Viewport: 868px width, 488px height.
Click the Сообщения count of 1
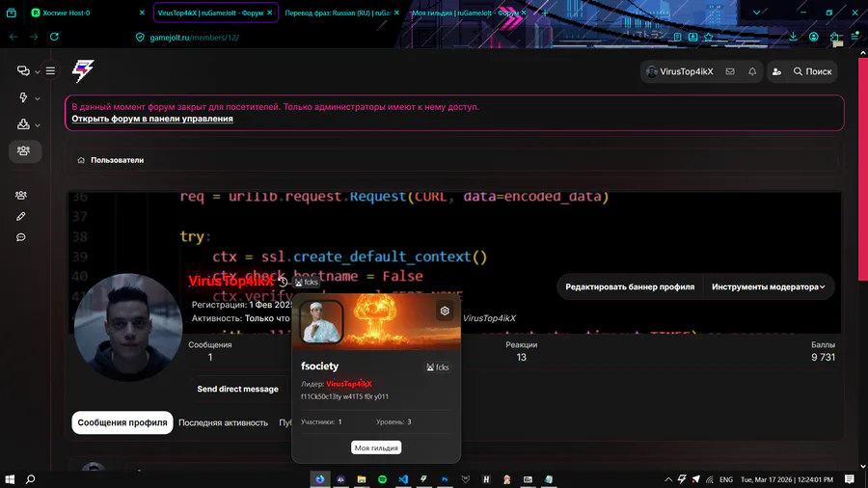tap(210, 358)
